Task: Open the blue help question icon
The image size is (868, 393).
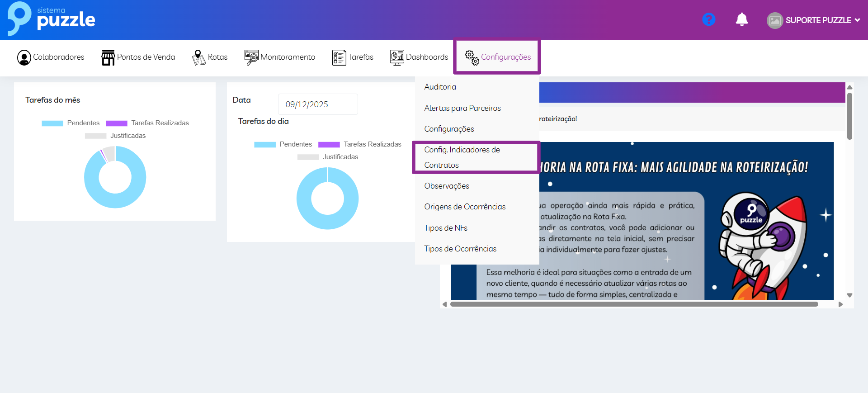Action: coord(708,19)
